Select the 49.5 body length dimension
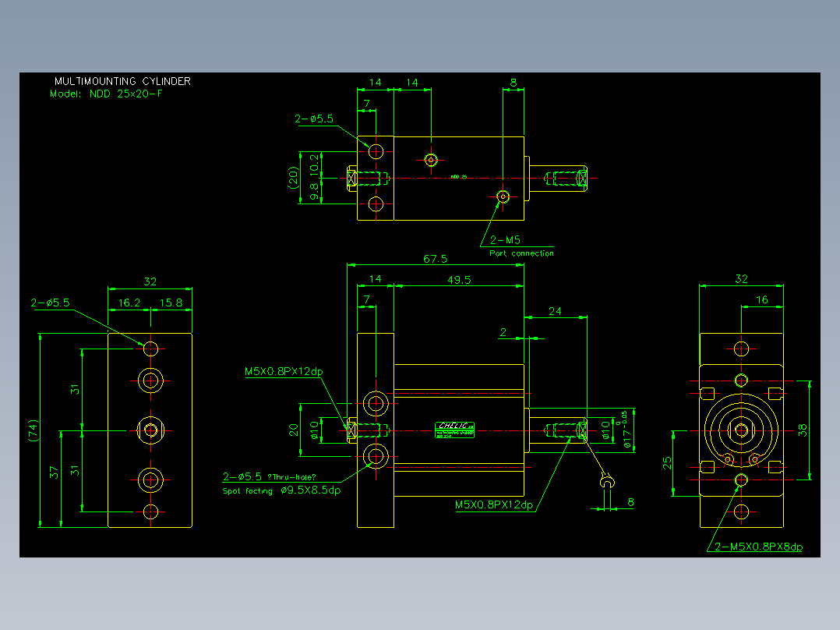The image size is (840, 630). (459, 280)
